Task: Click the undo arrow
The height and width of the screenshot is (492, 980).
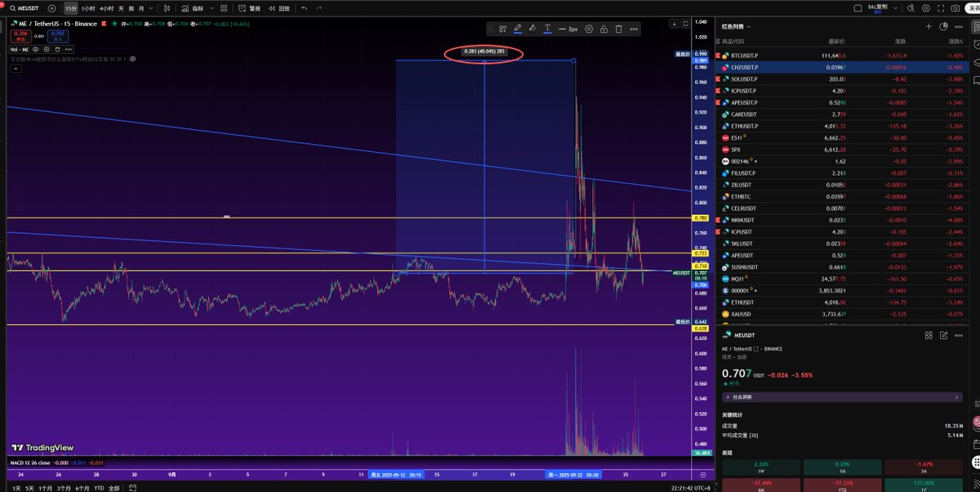Action: (x=305, y=8)
